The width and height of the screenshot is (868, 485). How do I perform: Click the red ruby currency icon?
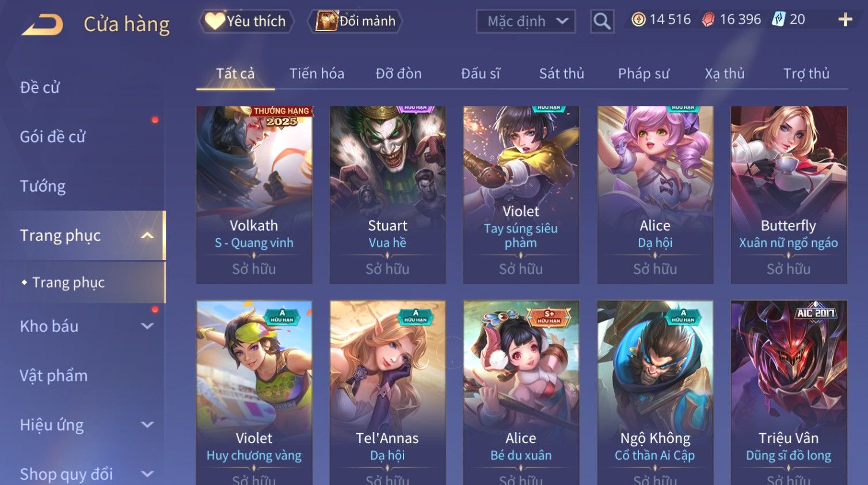tap(708, 20)
